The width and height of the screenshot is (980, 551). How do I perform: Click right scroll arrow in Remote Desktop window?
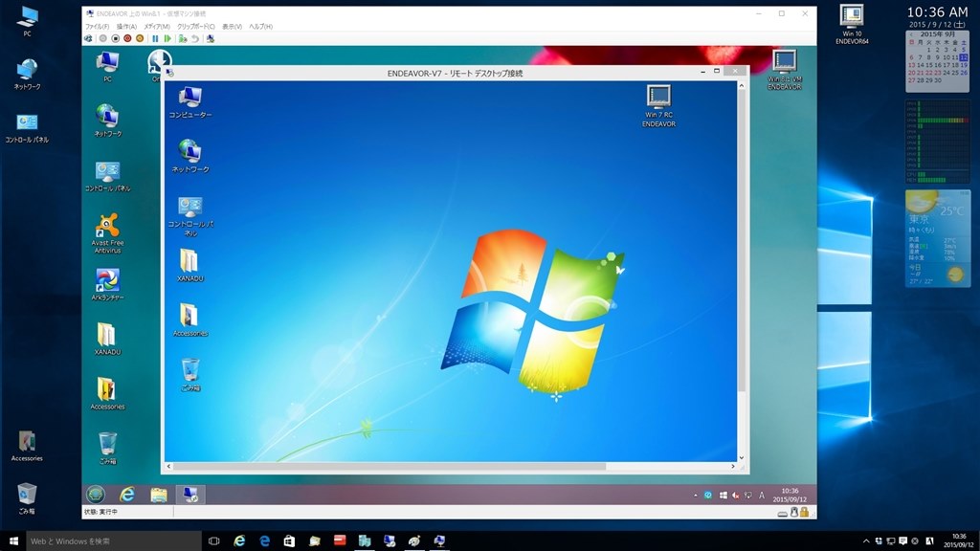733,466
